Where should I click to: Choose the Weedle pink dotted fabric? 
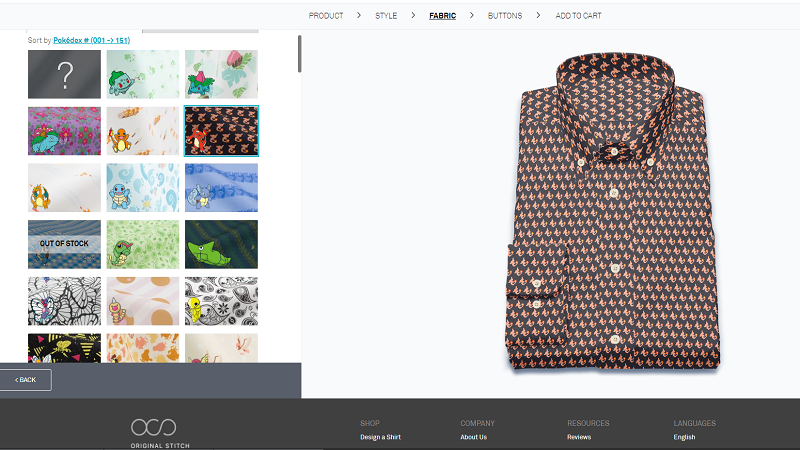(143, 301)
